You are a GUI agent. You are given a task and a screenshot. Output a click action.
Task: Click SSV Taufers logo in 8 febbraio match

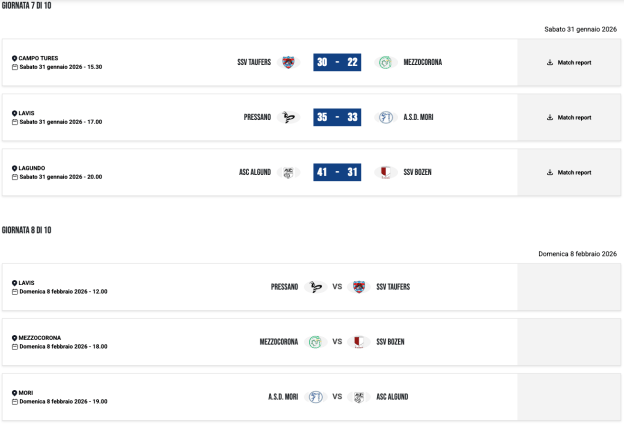(x=359, y=287)
